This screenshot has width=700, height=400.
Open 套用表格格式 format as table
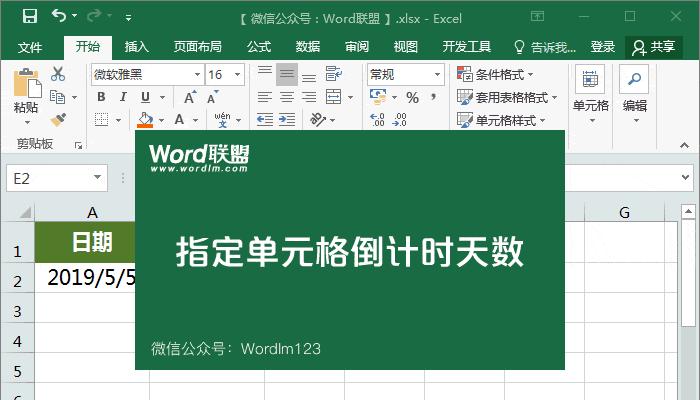point(507,97)
